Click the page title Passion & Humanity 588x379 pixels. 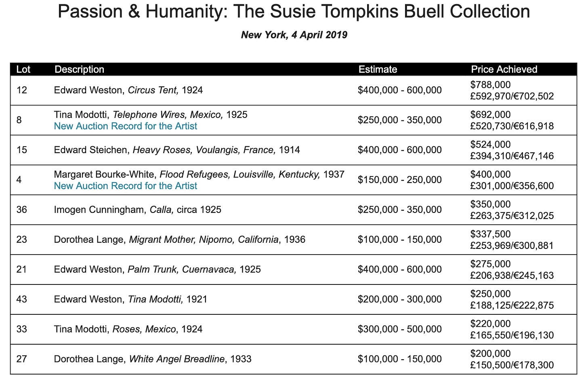[x=294, y=11]
